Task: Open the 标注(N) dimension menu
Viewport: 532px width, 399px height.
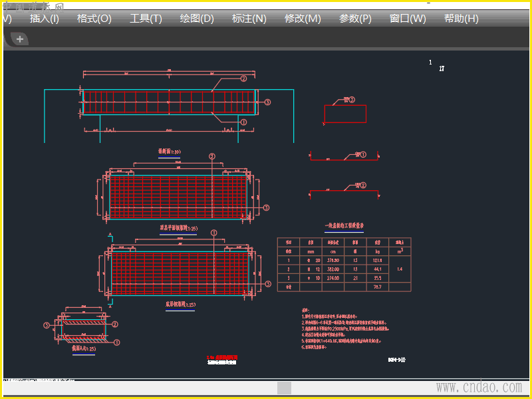Action: point(249,19)
